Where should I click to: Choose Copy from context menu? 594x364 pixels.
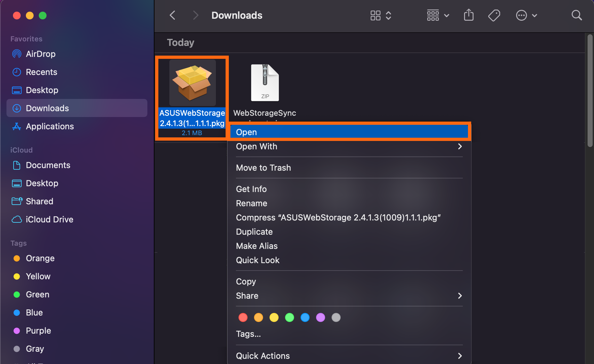pyautogui.click(x=349, y=282)
